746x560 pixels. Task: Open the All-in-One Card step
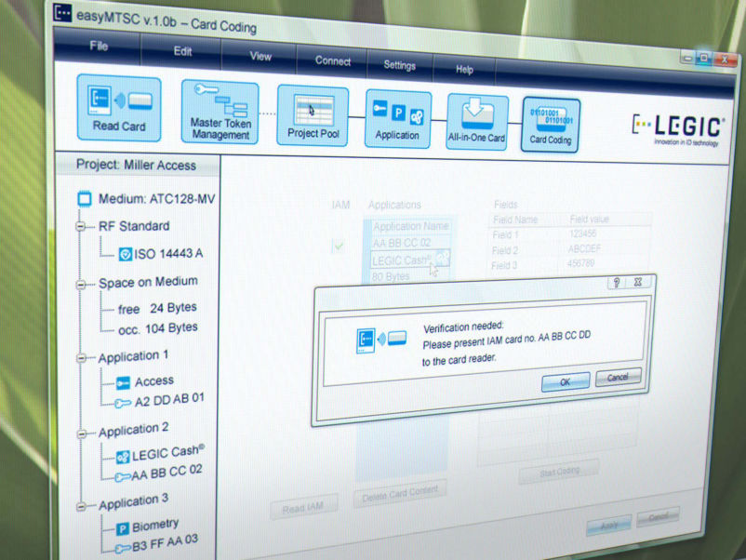[477, 122]
